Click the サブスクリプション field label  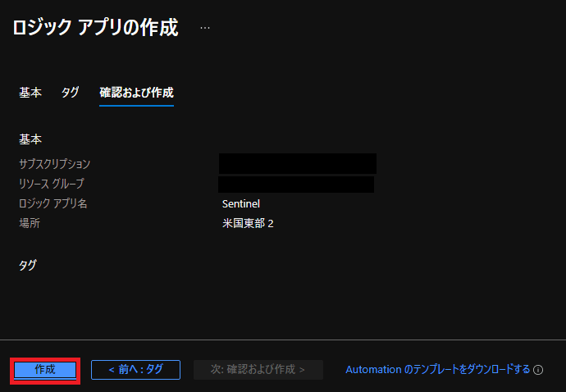tap(54, 164)
